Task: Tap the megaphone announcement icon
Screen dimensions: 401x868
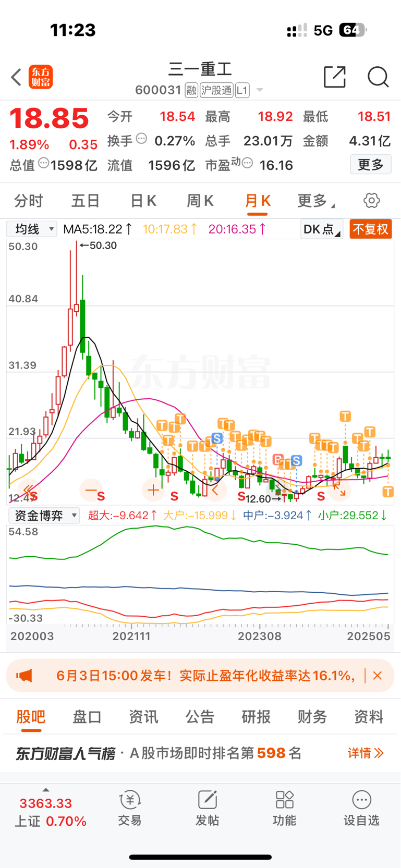Action: (x=24, y=676)
